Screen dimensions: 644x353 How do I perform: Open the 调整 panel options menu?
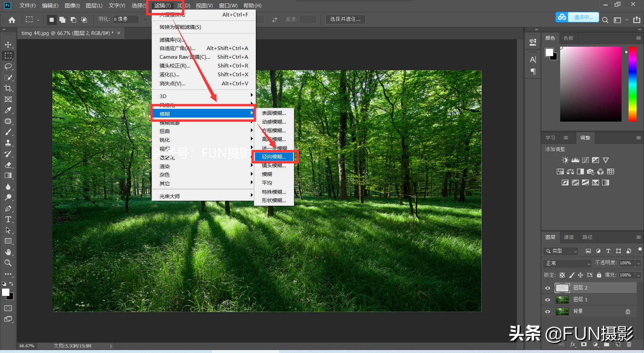tap(638, 138)
